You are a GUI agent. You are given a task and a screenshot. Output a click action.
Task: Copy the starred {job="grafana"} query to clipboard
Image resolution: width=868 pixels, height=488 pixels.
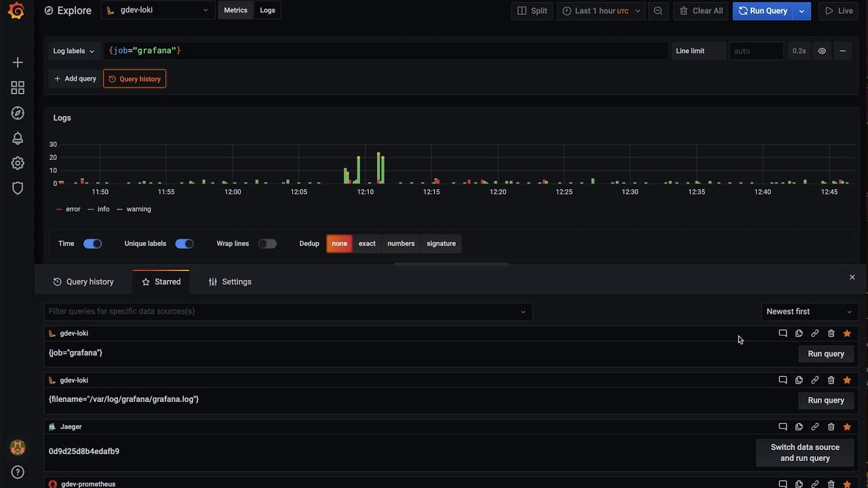coord(799,333)
